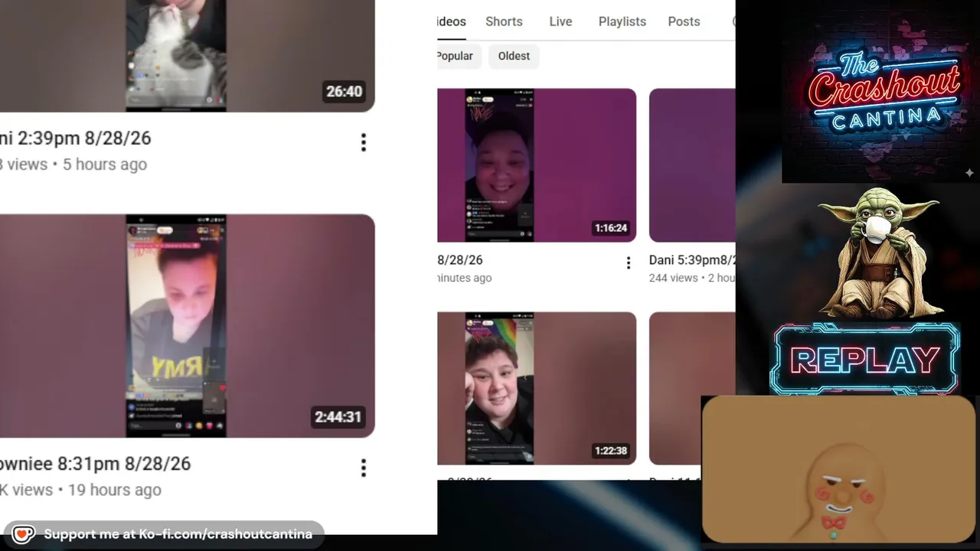Click the "244 views" text
Image resolution: width=980 pixels, height=551 pixels.
click(674, 278)
